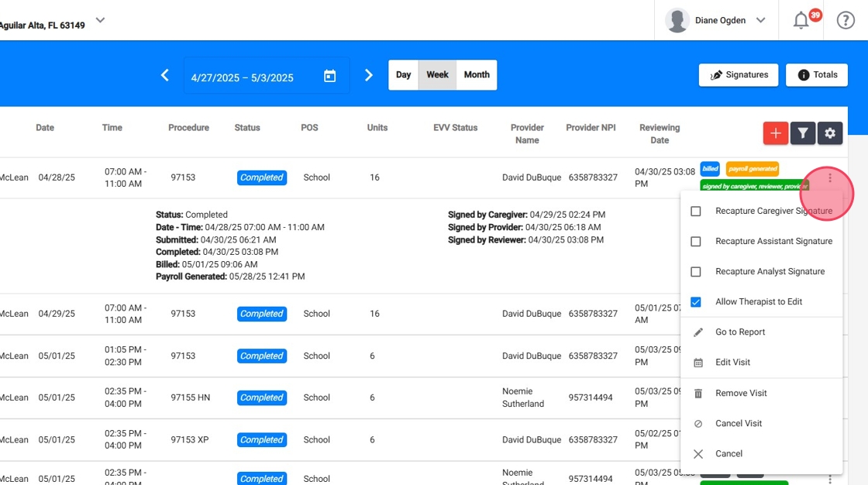The width and height of the screenshot is (868, 485).
Task: Open the filter funnel icon
Action: pos(803,133)
